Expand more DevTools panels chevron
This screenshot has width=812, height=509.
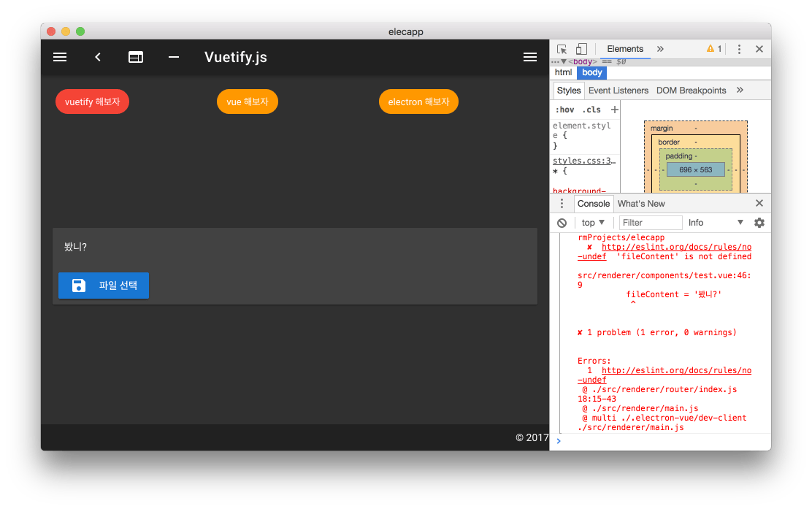click(660, 49)
